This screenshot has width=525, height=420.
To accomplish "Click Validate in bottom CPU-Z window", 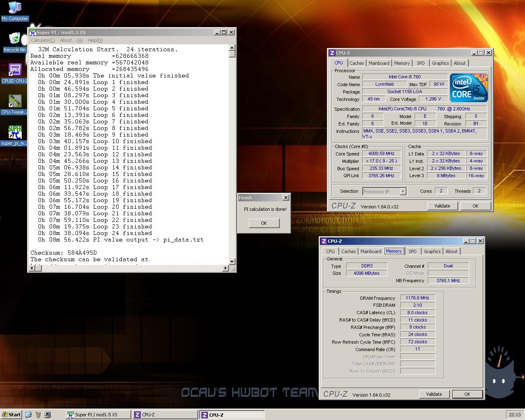I will (x=434, y=394).
